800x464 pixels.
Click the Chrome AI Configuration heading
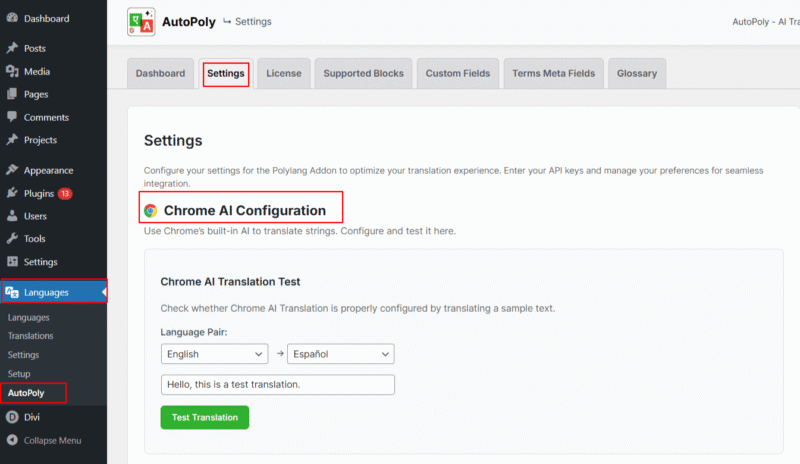(244, 210)
